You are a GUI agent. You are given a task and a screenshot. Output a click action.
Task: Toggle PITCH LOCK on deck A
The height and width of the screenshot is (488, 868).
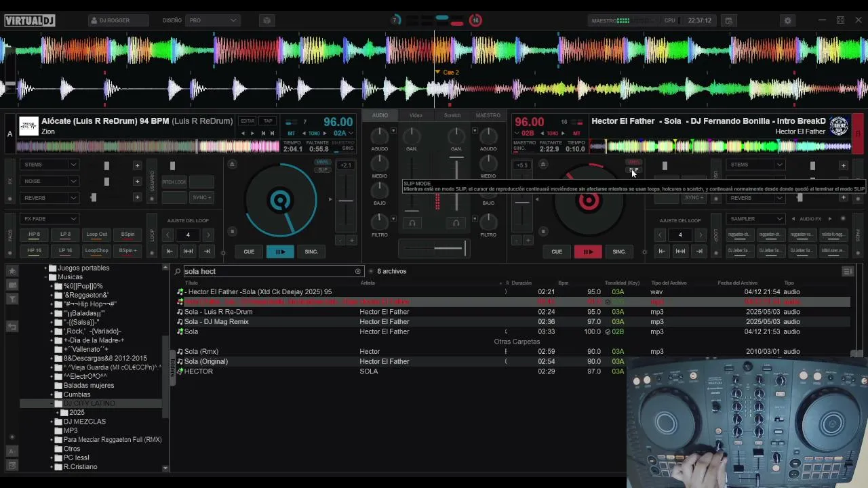pyautogui.click(x=174, y=182)
